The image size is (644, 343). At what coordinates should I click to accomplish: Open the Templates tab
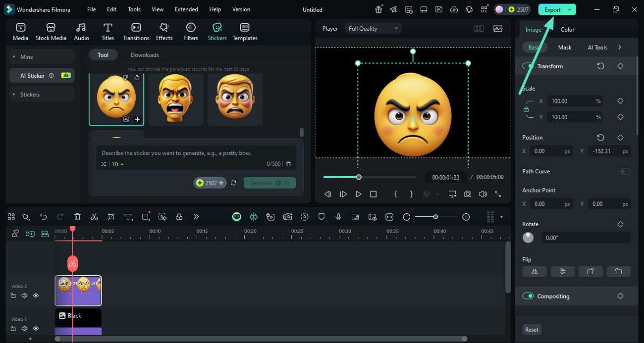pyautogui.click(x=245, y=32)
